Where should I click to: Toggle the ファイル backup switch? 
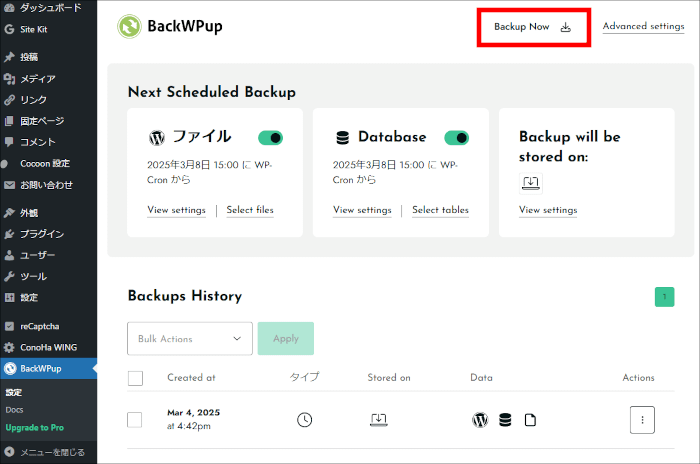[271, 138]
